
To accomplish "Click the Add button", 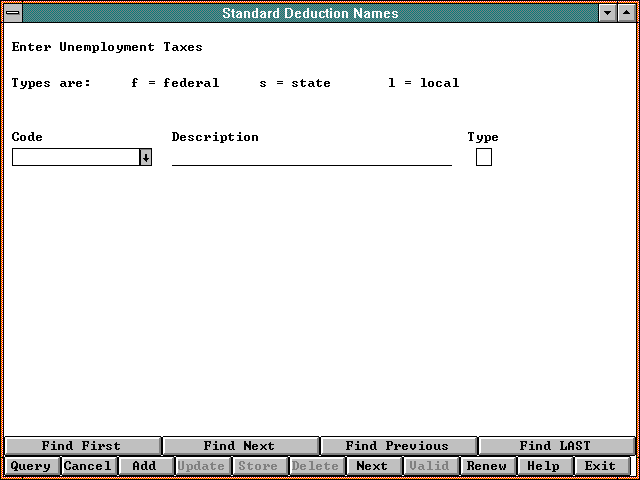I will pos(144,466).
